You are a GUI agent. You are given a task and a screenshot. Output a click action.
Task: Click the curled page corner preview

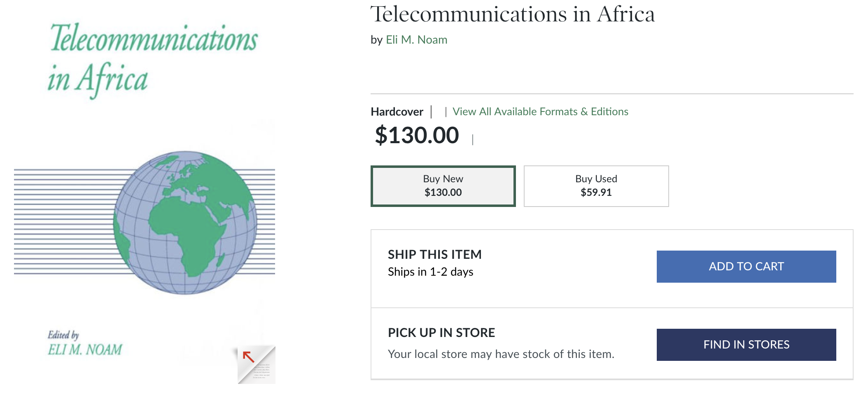(x=257, y=365)
